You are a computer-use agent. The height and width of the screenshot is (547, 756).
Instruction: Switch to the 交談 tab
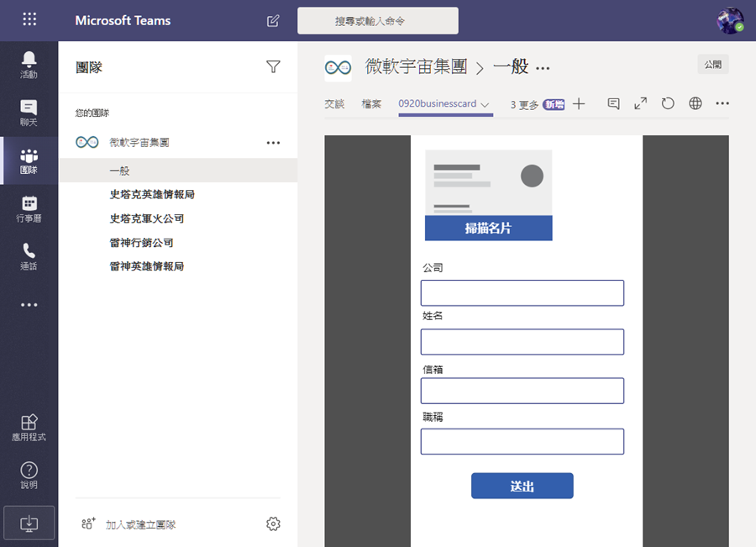pos(334,104)
